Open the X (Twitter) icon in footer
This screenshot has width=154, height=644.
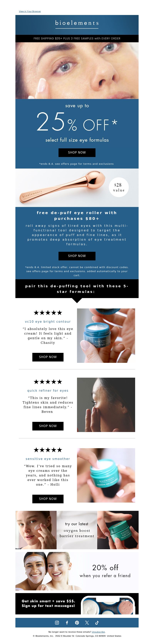pyautogui.click(x=87, y=622)
